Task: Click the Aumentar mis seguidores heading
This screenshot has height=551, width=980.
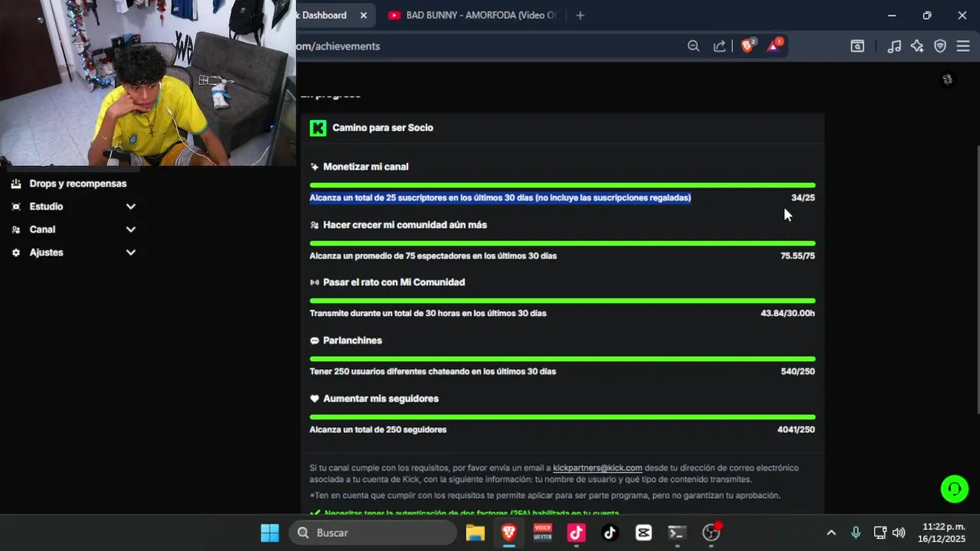Action: click(x=381, y=399)
